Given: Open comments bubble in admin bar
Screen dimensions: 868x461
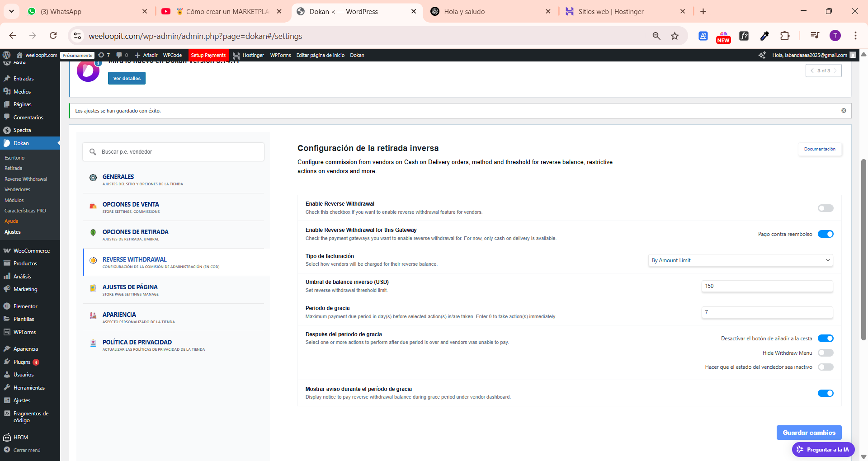Looking at the screenshot, I should pos(122,55).
